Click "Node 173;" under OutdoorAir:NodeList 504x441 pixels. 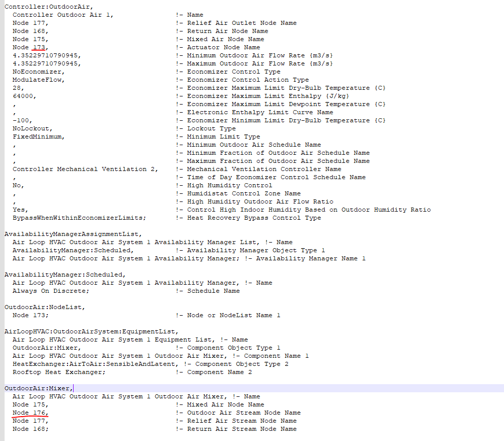[30, 315]
